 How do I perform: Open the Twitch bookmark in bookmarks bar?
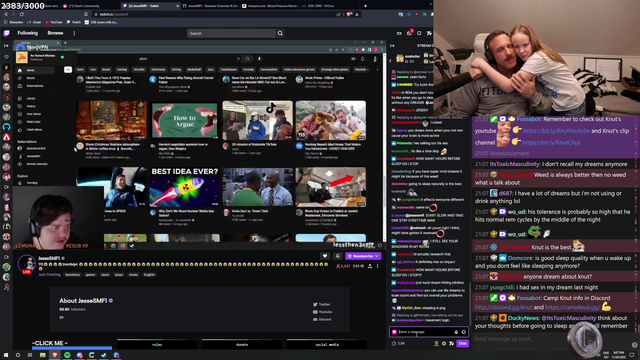[74, 22]
